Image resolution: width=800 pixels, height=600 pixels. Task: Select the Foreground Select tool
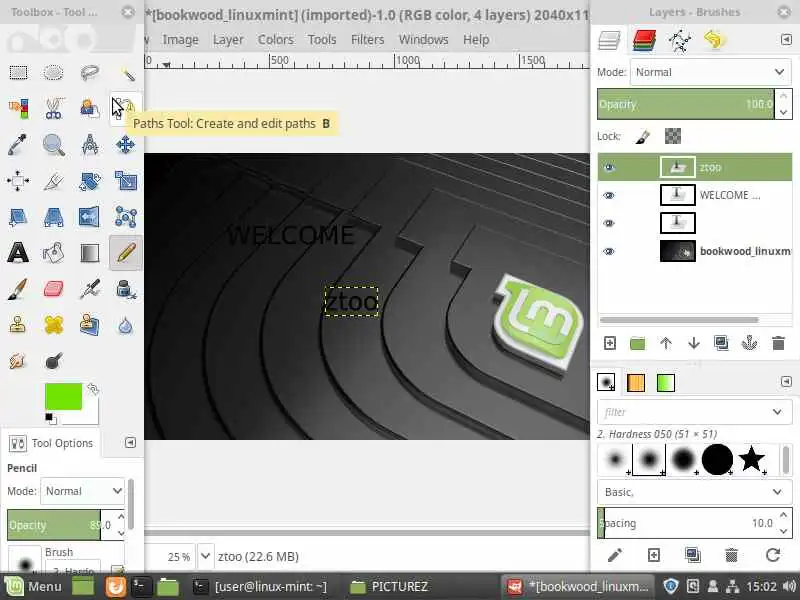[90, 109]
